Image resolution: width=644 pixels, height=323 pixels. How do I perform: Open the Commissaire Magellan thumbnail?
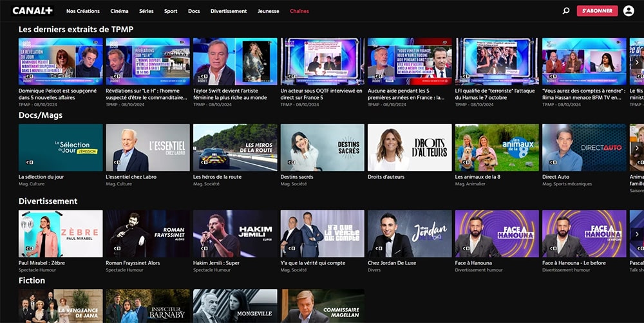point(323,306)
